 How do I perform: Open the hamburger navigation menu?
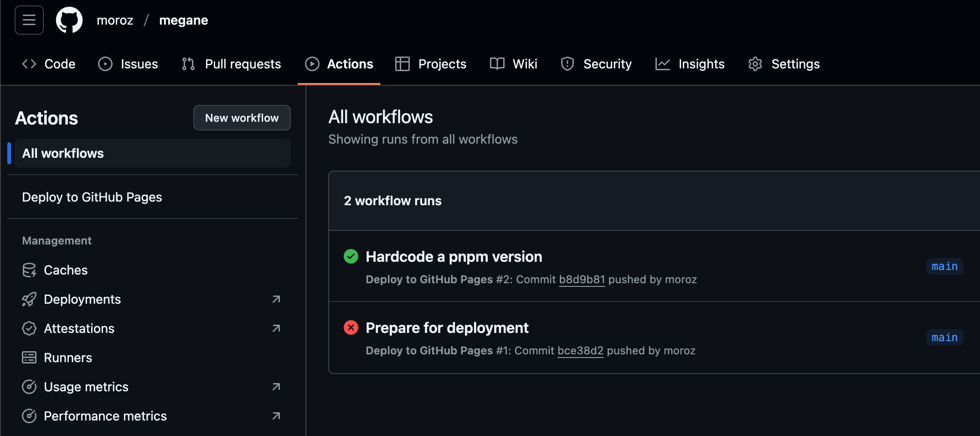click(x=29, y=20)
